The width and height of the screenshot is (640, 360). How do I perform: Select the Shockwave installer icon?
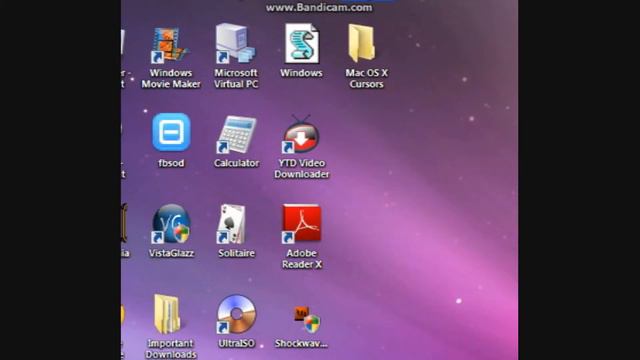point(307,320)
